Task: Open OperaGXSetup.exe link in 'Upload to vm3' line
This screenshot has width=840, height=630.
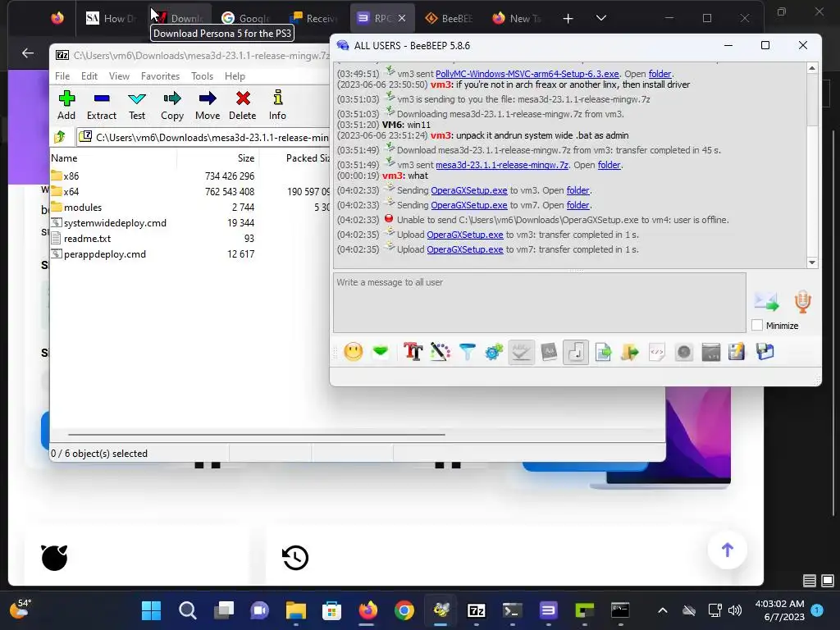Action: 465,235
